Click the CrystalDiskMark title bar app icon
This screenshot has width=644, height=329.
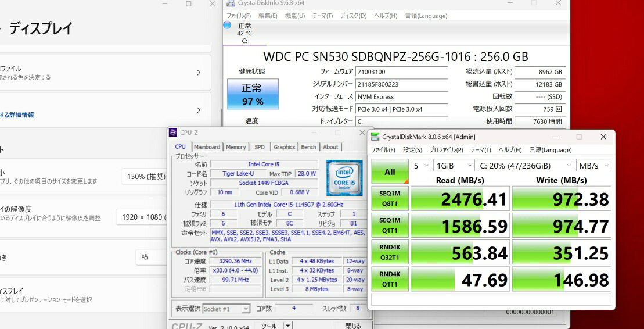click(x=375, y=137)
